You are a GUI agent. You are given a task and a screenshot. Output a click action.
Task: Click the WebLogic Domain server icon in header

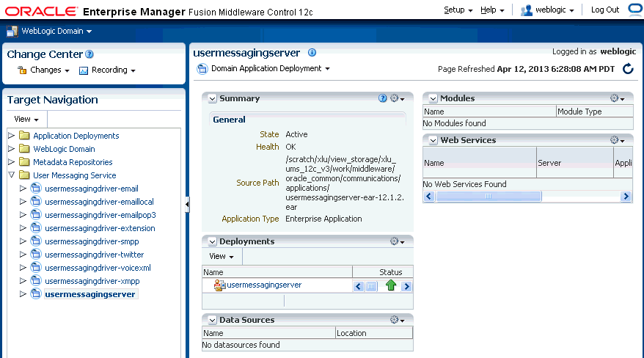(x=12, y=32)
